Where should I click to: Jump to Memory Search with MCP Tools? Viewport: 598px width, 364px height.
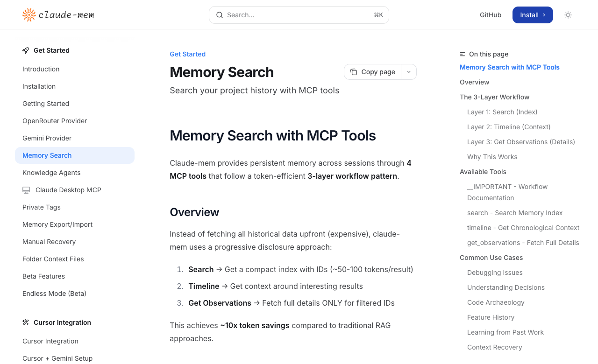point(510,67)
